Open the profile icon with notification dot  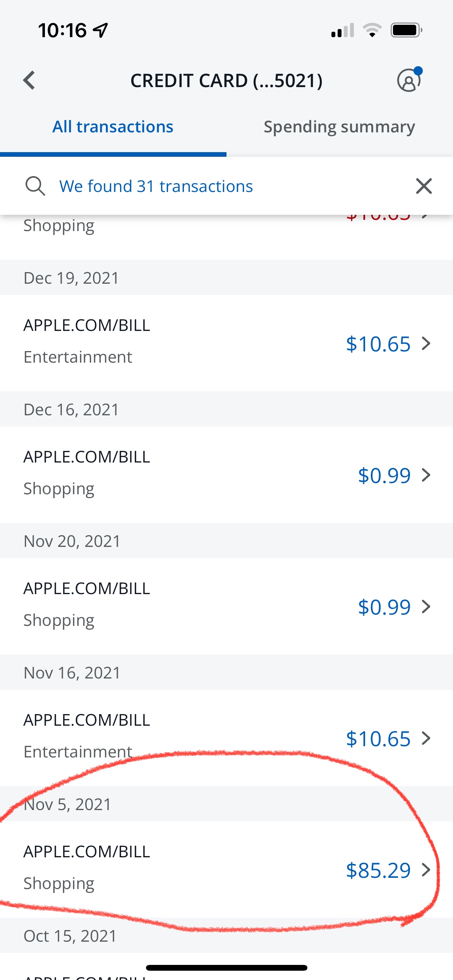tap(409, 81)
